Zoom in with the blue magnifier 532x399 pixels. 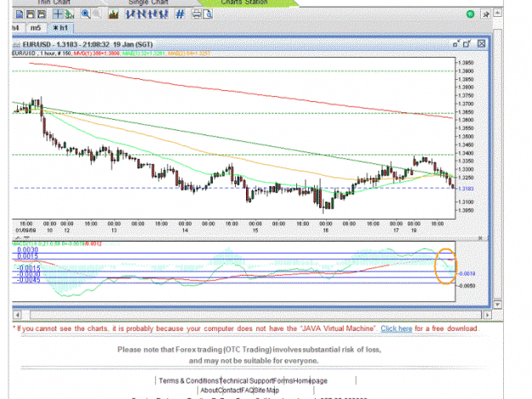[x=85, y=14]
